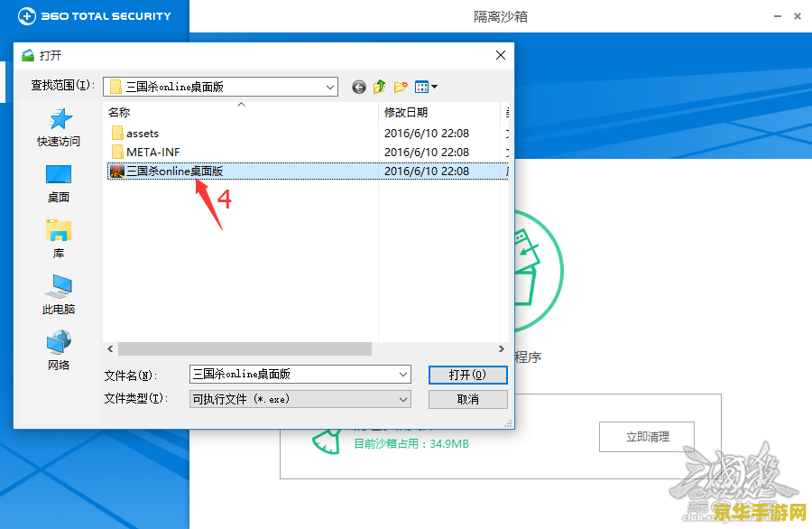The height and width of the screenshot is (529, 812).
Task: Expand the 查找范围 folder dropdown
Action: (x=330, y=87)
